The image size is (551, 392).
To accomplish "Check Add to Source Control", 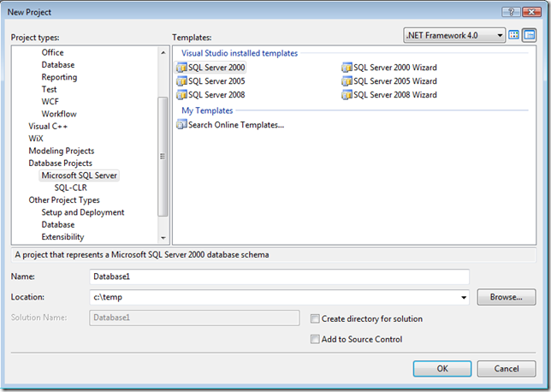I will (x=315, y=339).
